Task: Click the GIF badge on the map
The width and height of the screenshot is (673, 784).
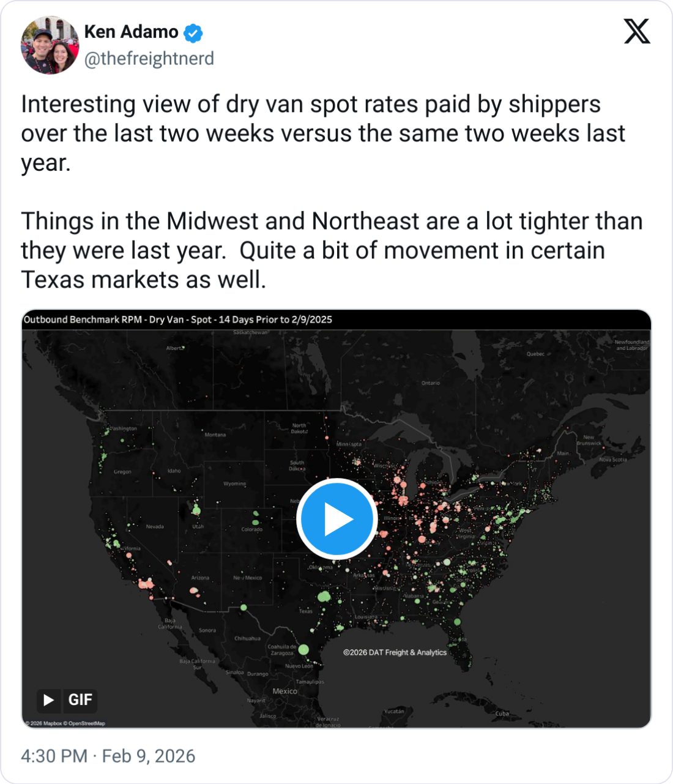Action: tap(67, 700)
